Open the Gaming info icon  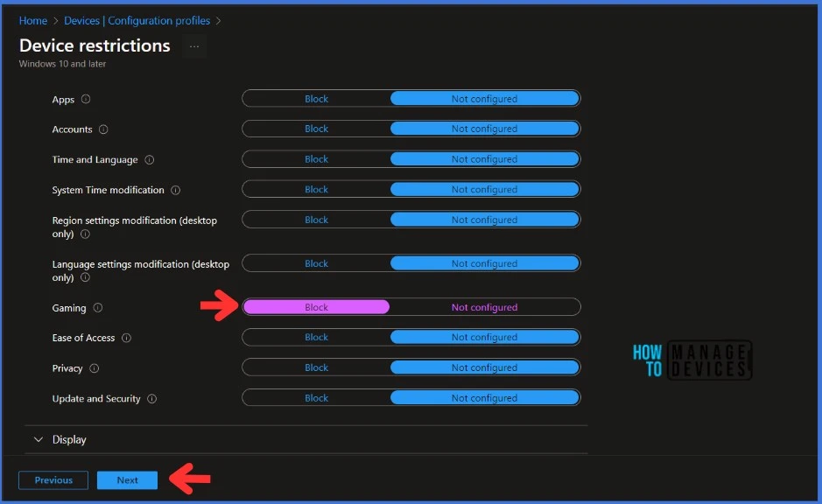(98, 308)
